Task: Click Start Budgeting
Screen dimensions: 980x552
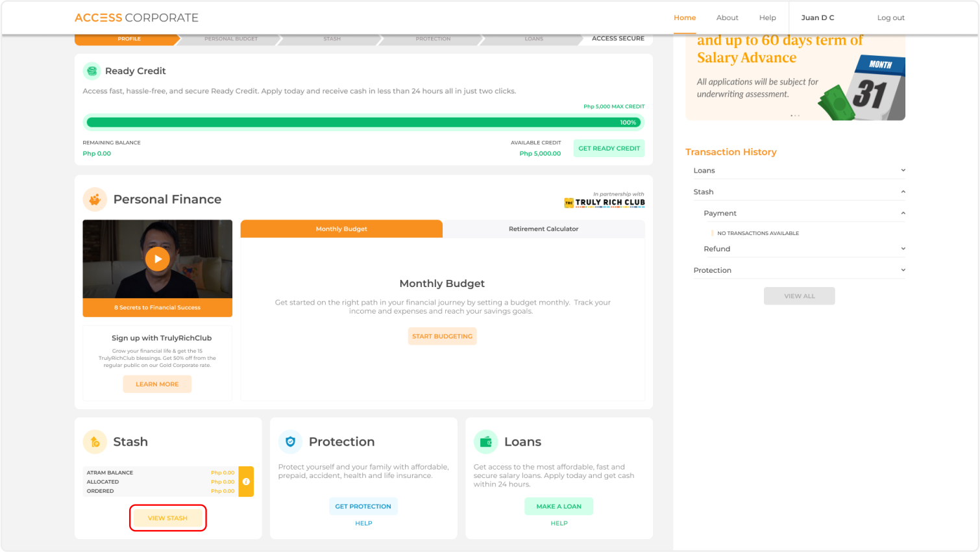Action: [x=443, y=336]
